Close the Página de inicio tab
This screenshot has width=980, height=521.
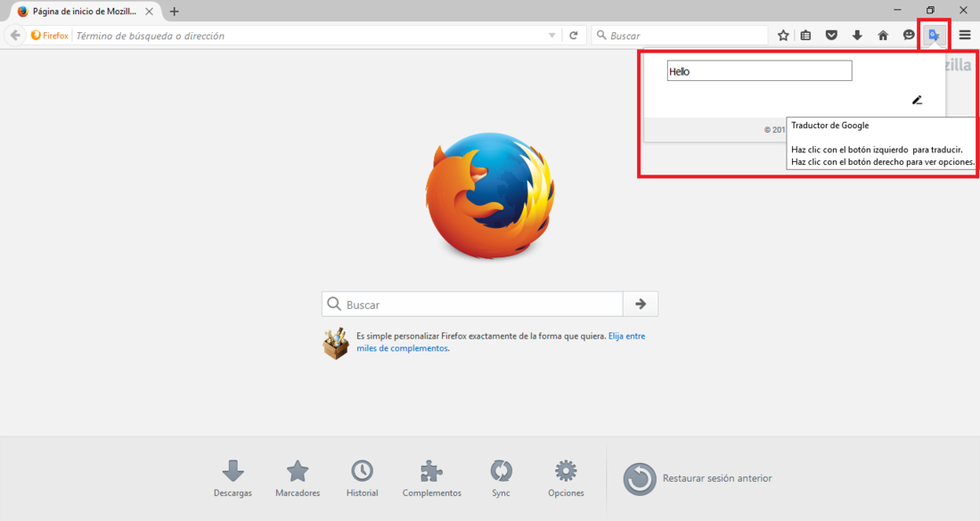pos(149,12)
